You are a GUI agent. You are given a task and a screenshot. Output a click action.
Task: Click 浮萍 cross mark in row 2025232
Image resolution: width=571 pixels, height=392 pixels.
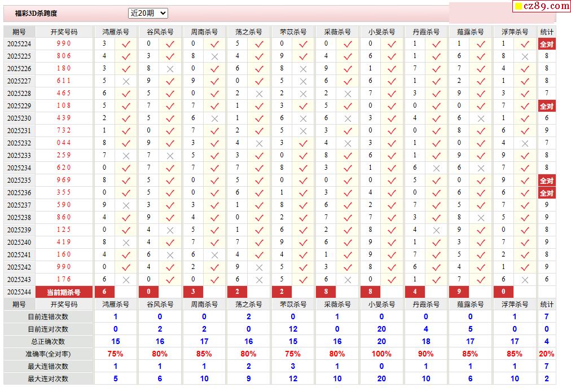tap(525, 143)
